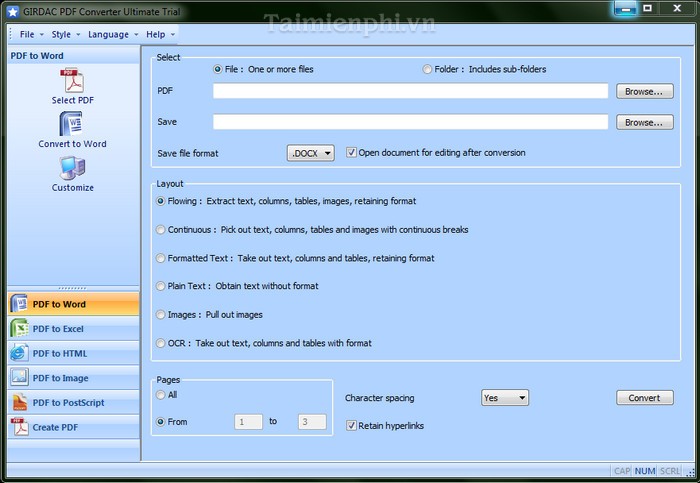Maximize the GIRDAC PDF Converter window

point(647,8)
